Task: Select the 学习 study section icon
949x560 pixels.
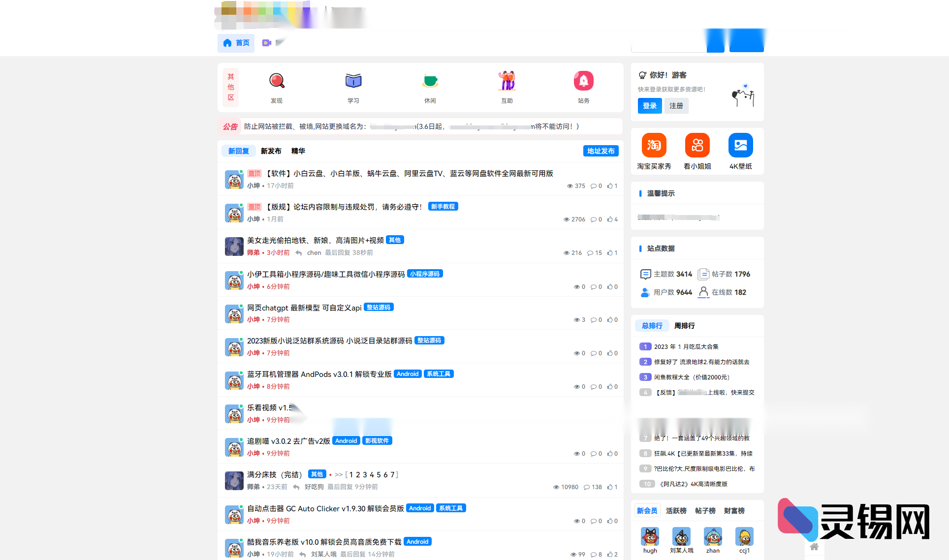Action: pos(353,81)
